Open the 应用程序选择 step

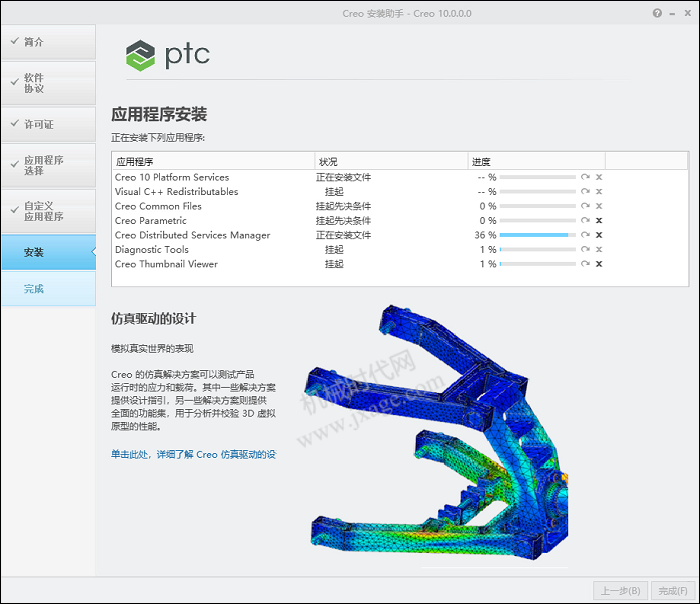pos(49,166)
